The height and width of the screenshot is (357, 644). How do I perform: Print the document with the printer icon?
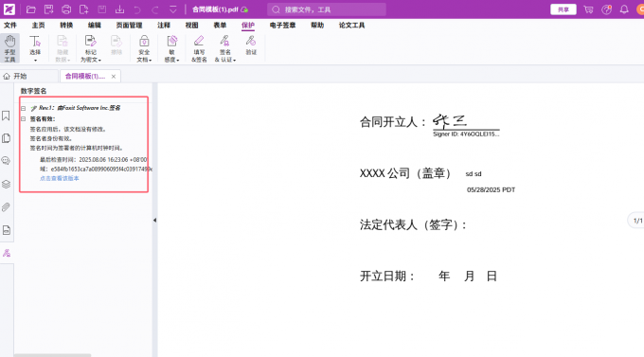point(66,9)
